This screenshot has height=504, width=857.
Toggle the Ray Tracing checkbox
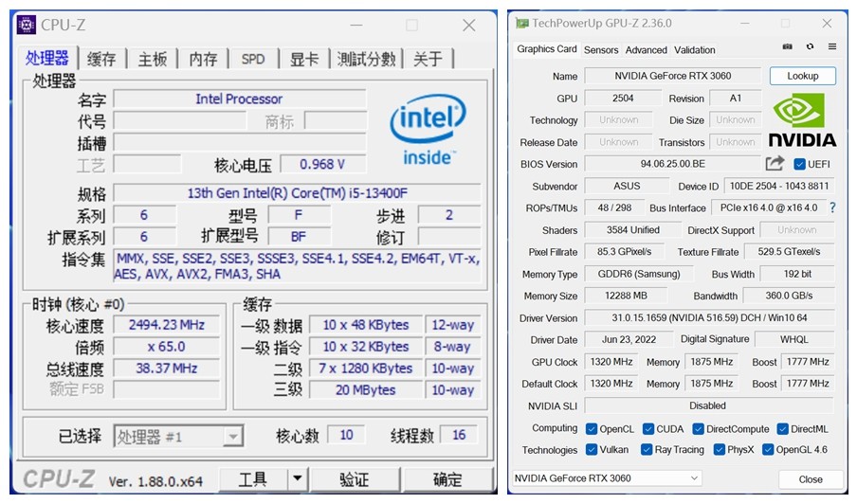tap(647, 449)
